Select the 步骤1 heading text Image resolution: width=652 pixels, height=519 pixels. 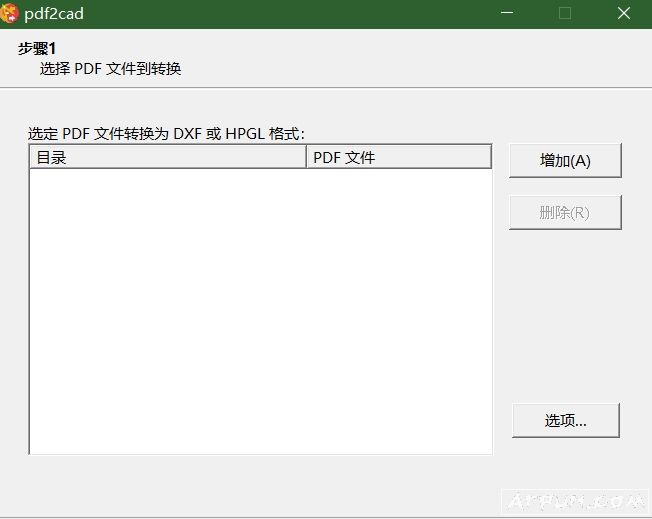click(x=37, y=49)
